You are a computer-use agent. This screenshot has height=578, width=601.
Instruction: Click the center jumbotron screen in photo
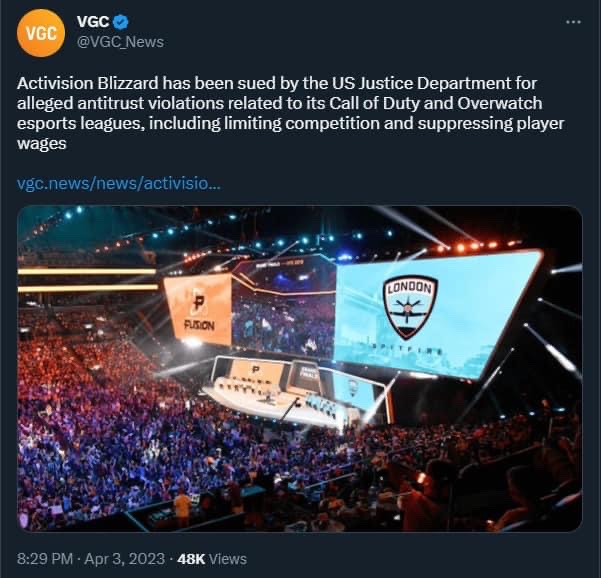(283, 310)
